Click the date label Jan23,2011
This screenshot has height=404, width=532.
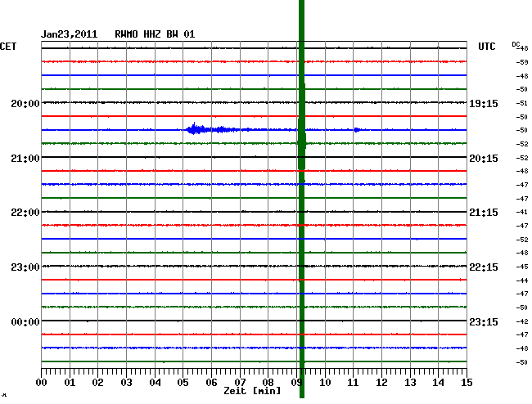pos(70,34)
